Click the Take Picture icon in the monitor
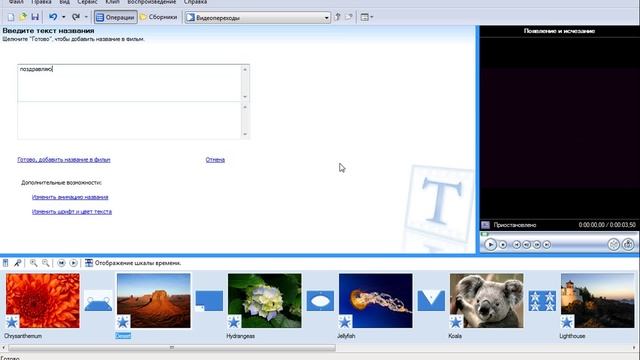The width and height of the screenshot is (640, 360). (628, 244)
